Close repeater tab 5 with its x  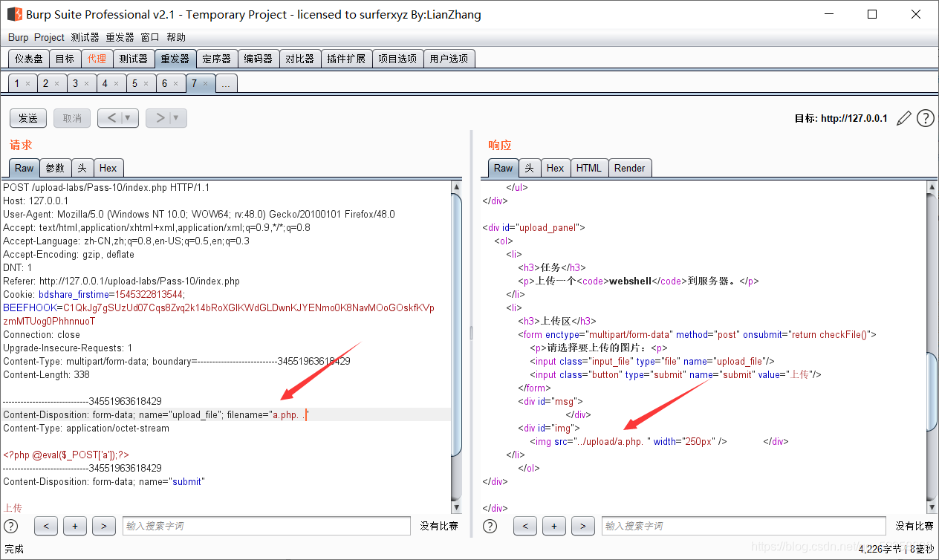pyautogui.click(x=146, y=84)
